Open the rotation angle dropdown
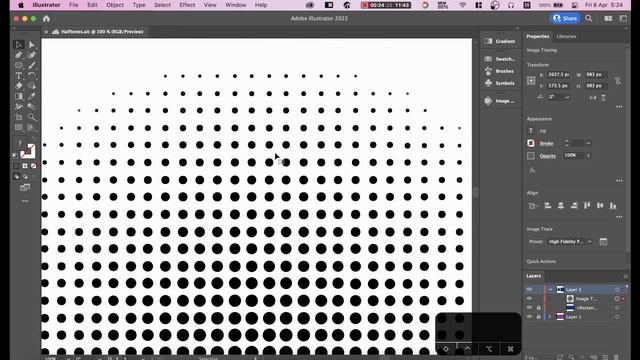Viewport: 640px width, 360px height. tap(567, 97)
